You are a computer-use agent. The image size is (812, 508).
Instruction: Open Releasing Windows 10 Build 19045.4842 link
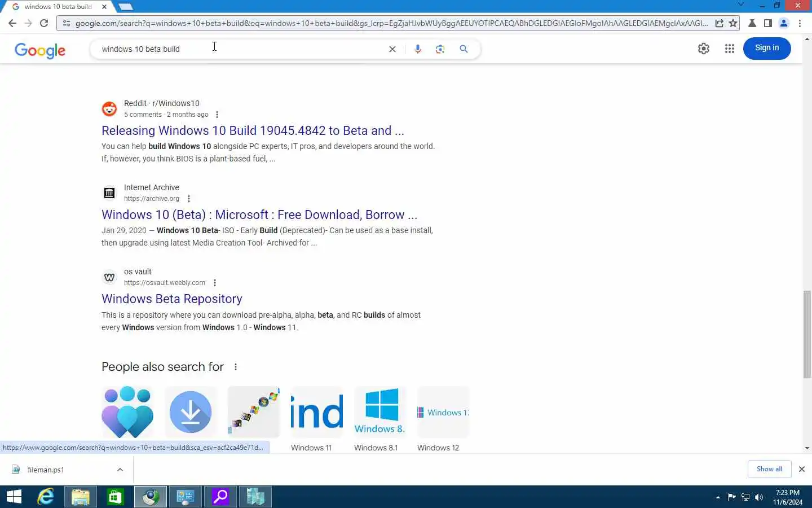(x=253, y=130)
